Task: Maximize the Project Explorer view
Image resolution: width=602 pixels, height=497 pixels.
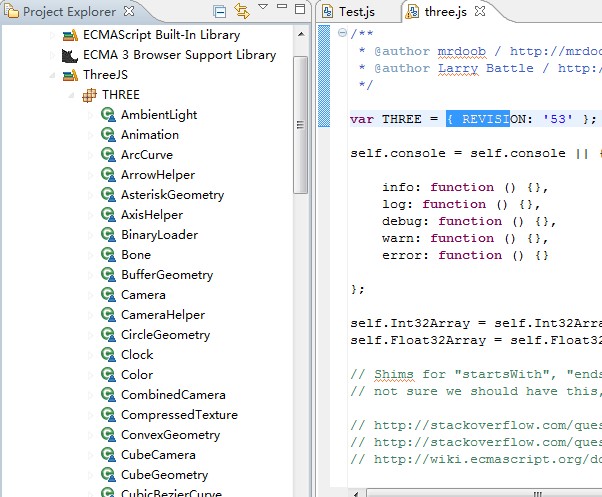Action: (x=300, y=9)
